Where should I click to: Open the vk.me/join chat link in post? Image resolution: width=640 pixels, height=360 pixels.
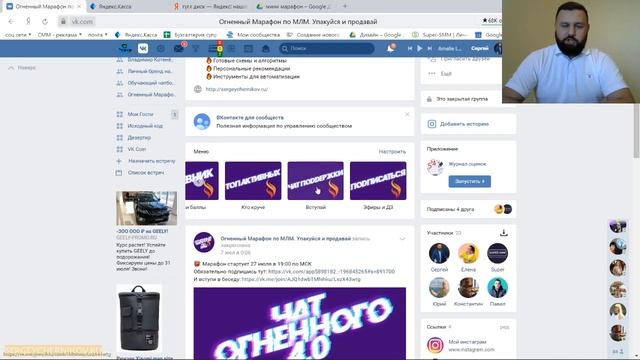[x=301, y=279]
